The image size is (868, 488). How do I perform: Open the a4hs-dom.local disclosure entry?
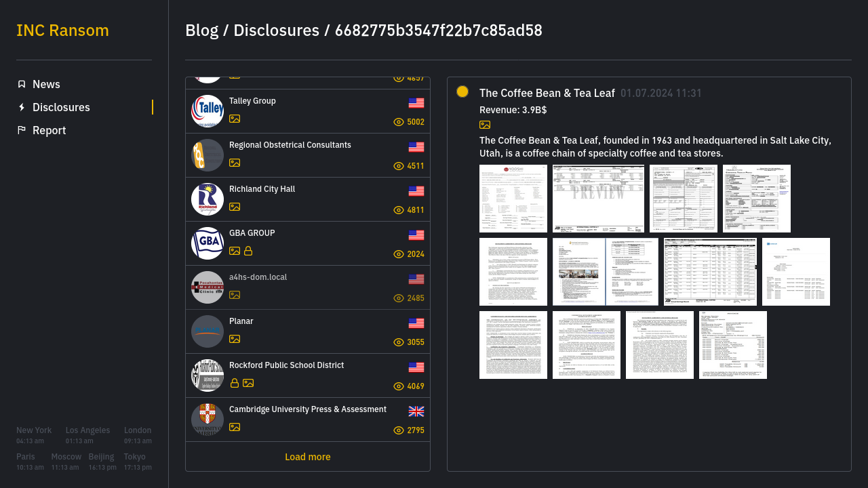tap(308, 287)
